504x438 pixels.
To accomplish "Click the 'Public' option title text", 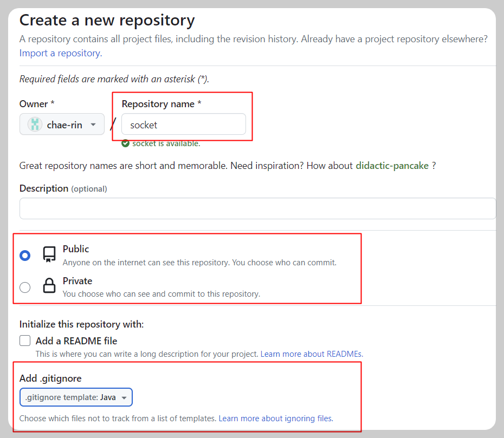I will [x=76, y=249].
